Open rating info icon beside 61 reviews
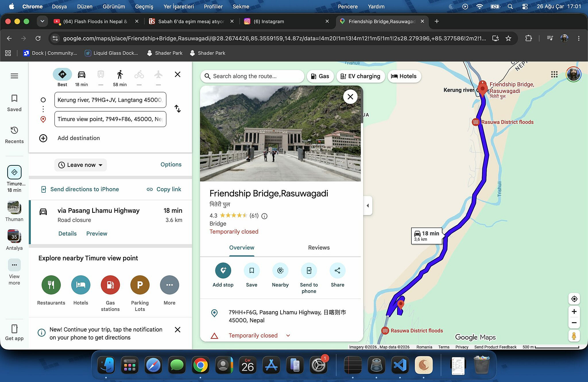 (x=264, y=216)
